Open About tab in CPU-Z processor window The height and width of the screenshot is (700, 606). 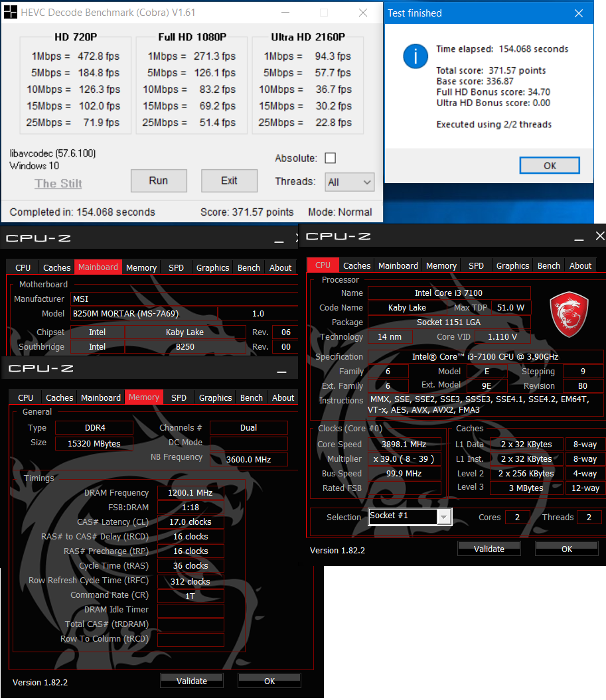click(x=580, y=265)
